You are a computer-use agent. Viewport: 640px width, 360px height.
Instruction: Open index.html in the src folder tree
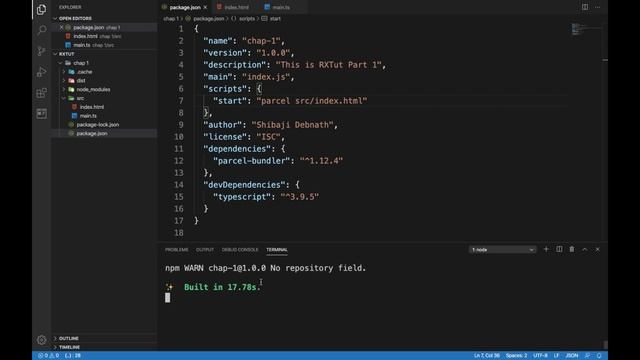click(92, 107)
